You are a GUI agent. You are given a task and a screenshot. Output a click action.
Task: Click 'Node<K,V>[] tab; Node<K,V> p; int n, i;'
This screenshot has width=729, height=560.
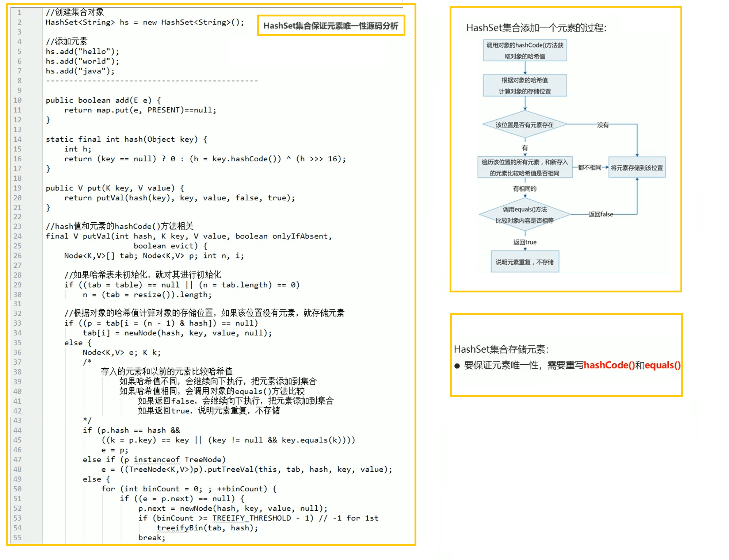coord(154,256)
